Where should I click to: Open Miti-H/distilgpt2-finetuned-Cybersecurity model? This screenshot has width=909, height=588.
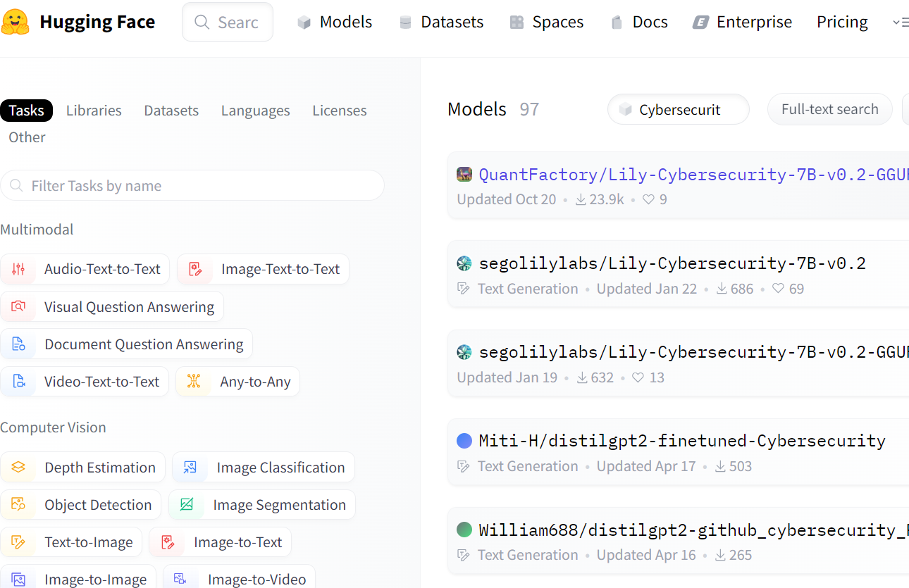(x=682, y=441)
